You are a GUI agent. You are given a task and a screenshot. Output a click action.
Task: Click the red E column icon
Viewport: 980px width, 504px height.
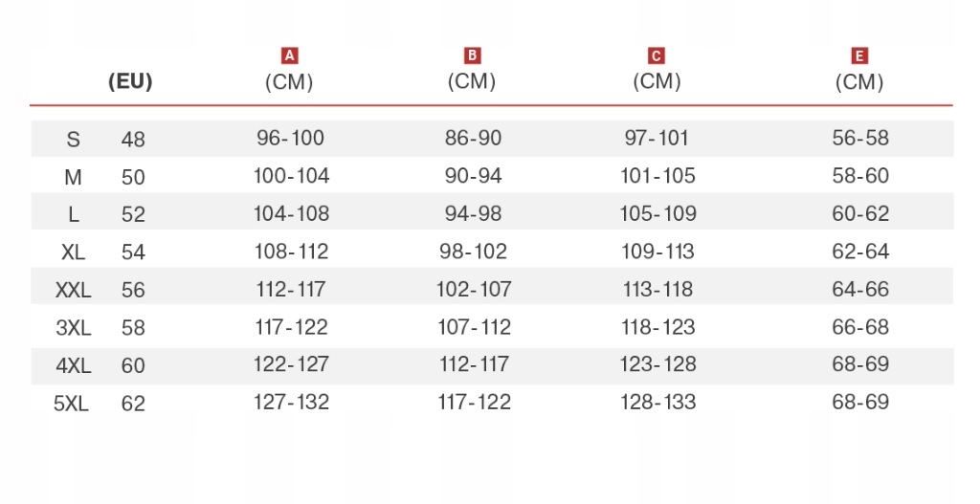coord(859,55)
